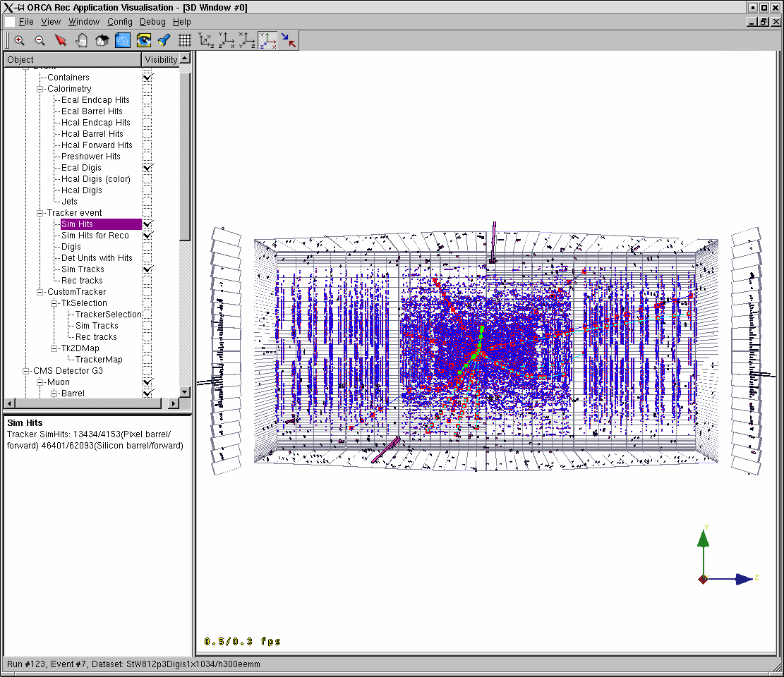Select the red arrow pick tool
This screenshot has height=677, width=784.
61,41
